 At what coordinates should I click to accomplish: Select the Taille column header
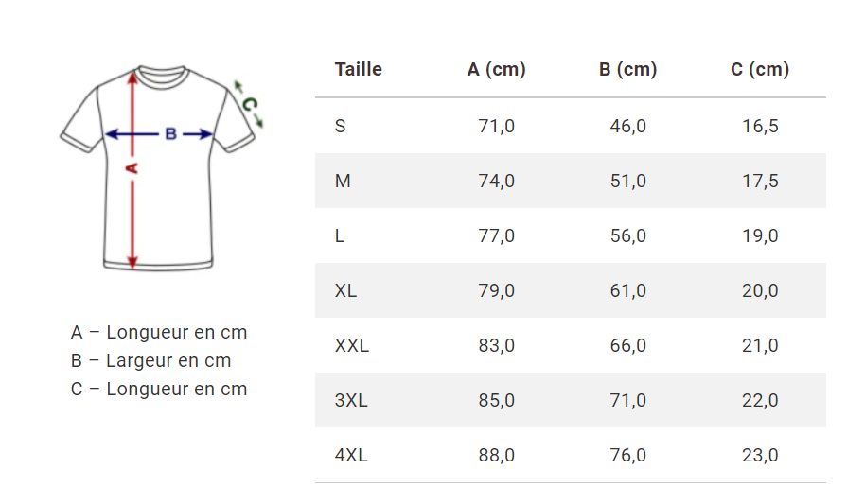359,69
